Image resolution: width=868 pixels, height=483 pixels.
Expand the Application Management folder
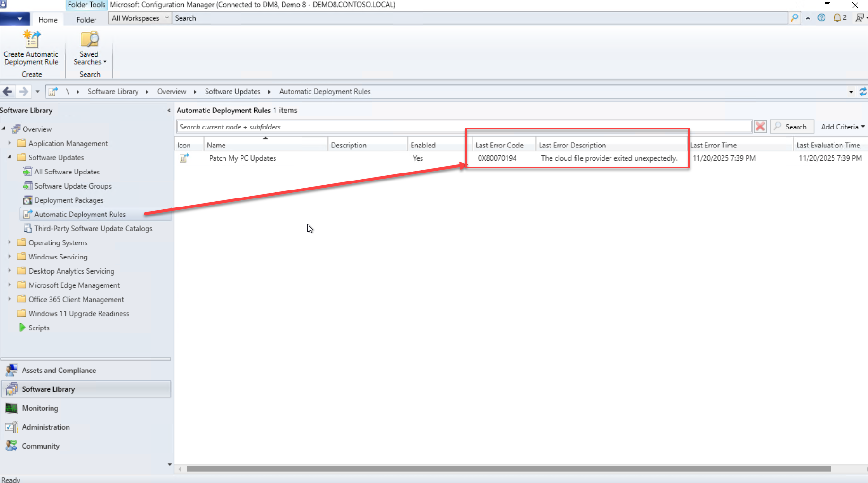(x=9, y=143)
